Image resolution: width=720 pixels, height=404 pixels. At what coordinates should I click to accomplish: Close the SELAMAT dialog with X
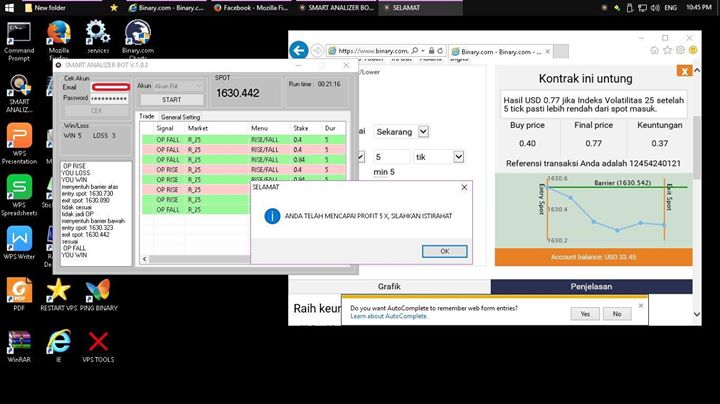[464, 187]
